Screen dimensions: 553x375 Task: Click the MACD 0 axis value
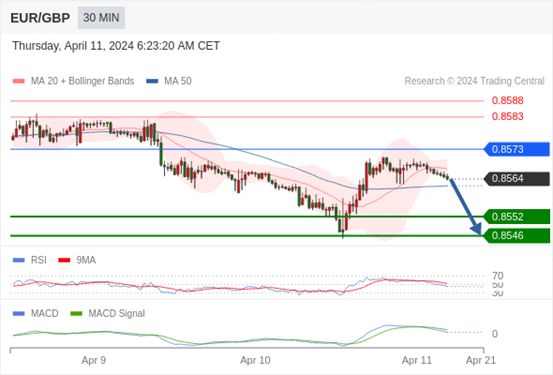click(495, 334)
